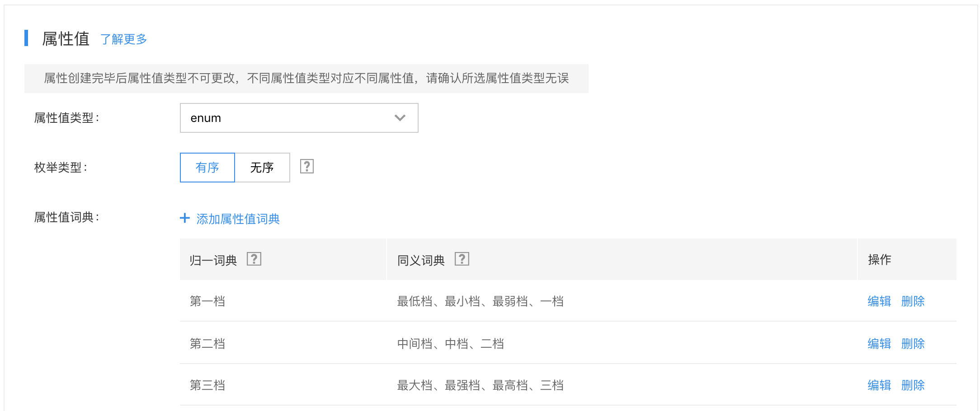Edit the 第二档 dictionary row
Viewport: 980px width, 411px height.
click(x=879, y=344)
